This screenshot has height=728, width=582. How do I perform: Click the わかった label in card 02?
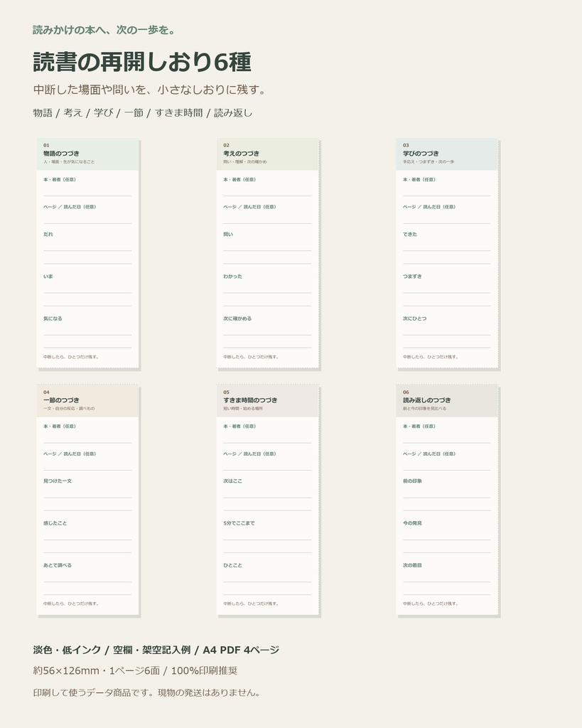(232, 277)
